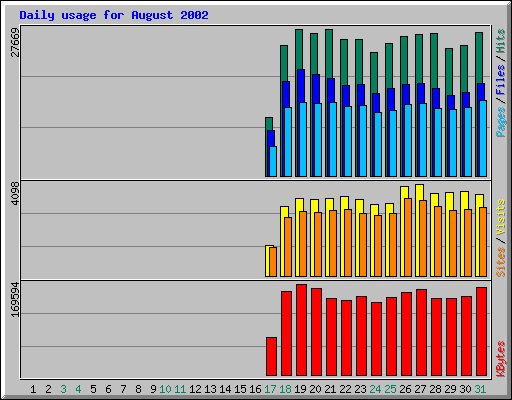
Task: Click the 'Daily usage for August 2002' title
Action: tap(114, 15)
